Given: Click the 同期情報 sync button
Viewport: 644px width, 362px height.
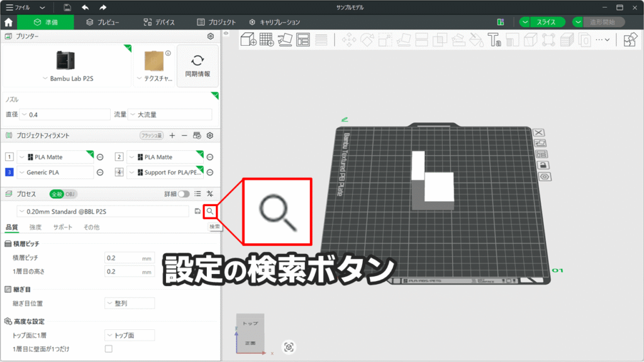Looking at the screenshot, I should click(x=197, y=66).
